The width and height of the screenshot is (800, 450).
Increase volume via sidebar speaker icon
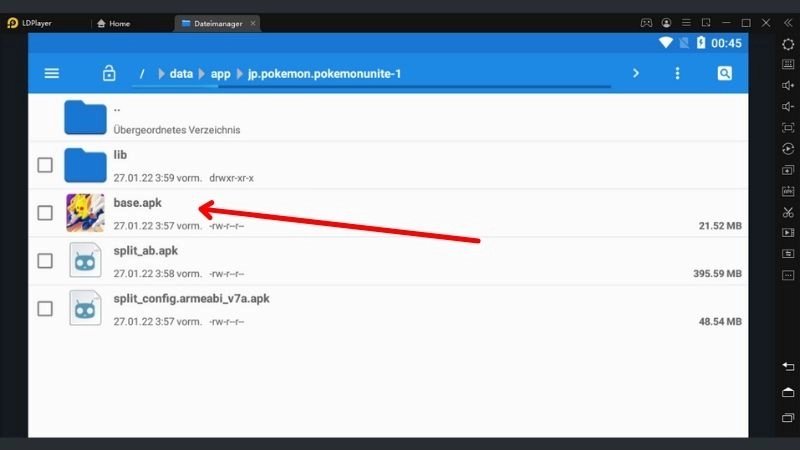tap(788, 85)
